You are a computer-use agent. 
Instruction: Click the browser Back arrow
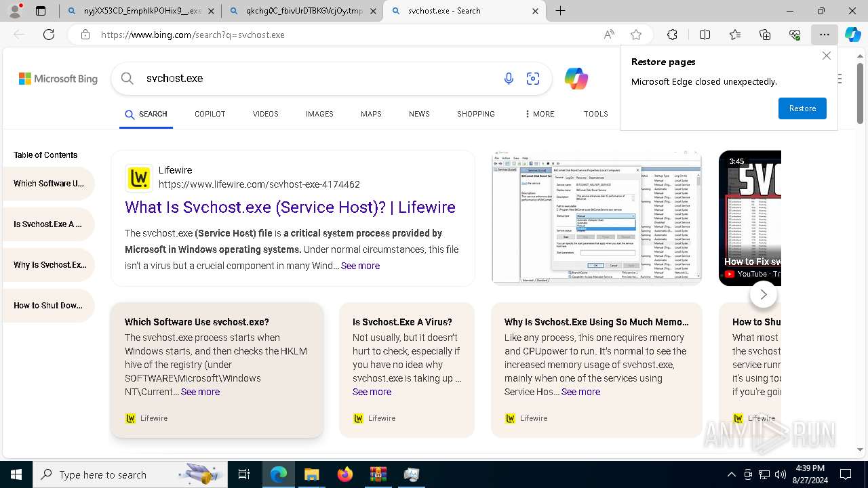pyautogui.click(x=19, y=35)
